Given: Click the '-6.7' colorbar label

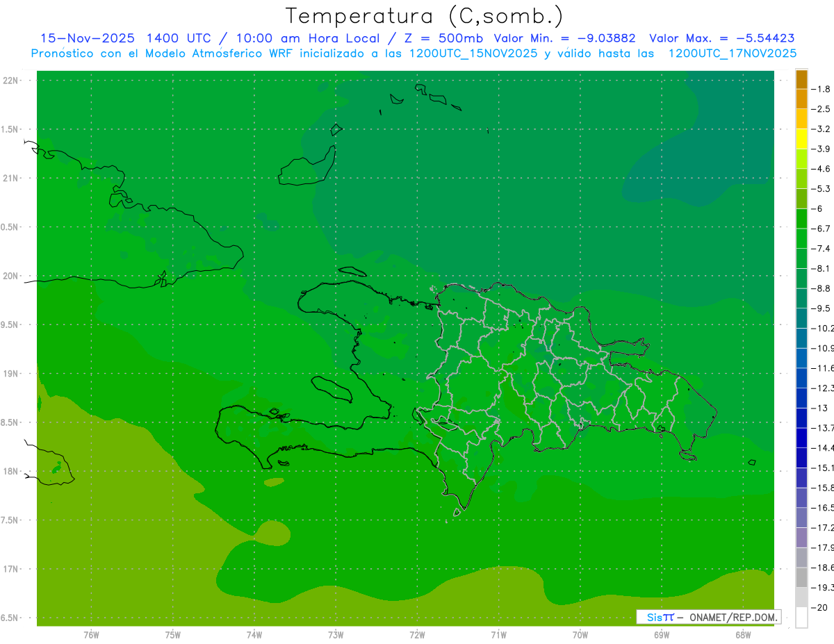Looking at the screenshot, I should [x=821, y=229].
